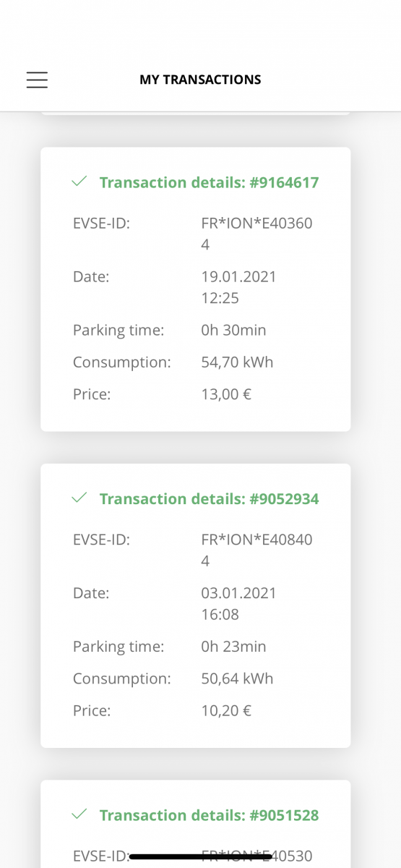Screen dimensions: 401x868
Task: Tap the 50,64 kWh consumption value
Action: tap(237, 678)
